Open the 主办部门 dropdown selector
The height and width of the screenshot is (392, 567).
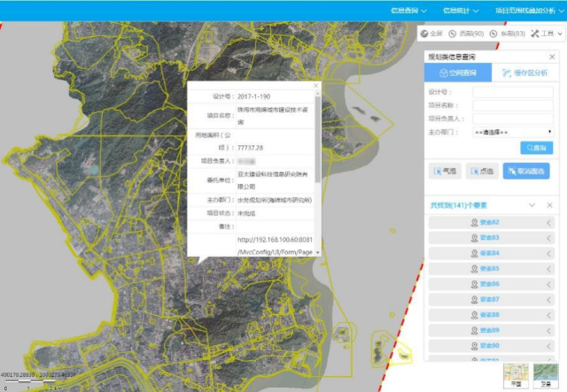coord(512,131)
